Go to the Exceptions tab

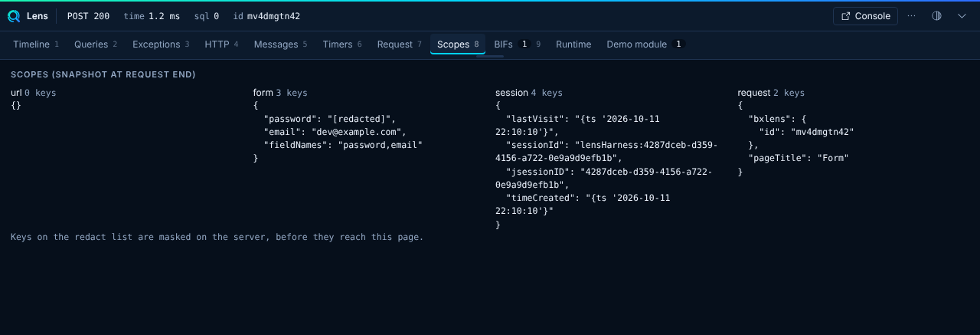click(161, 44)
